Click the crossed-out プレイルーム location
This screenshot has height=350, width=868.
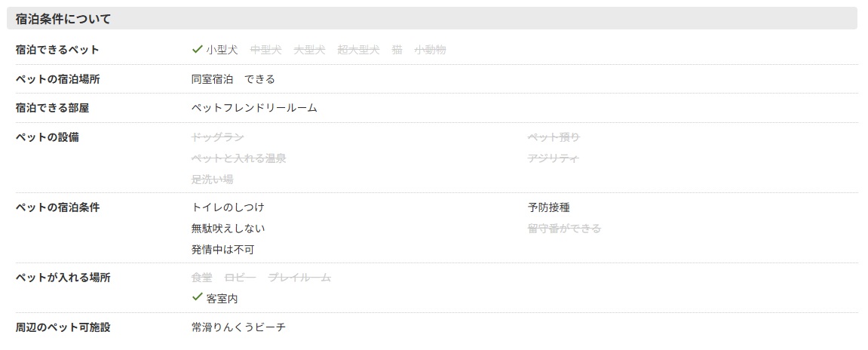299,278
